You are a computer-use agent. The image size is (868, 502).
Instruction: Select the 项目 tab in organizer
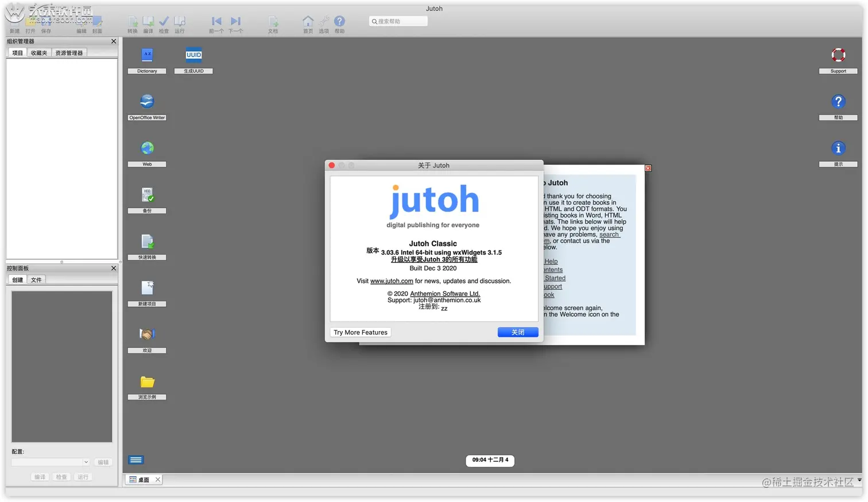[x=18, y=53]
